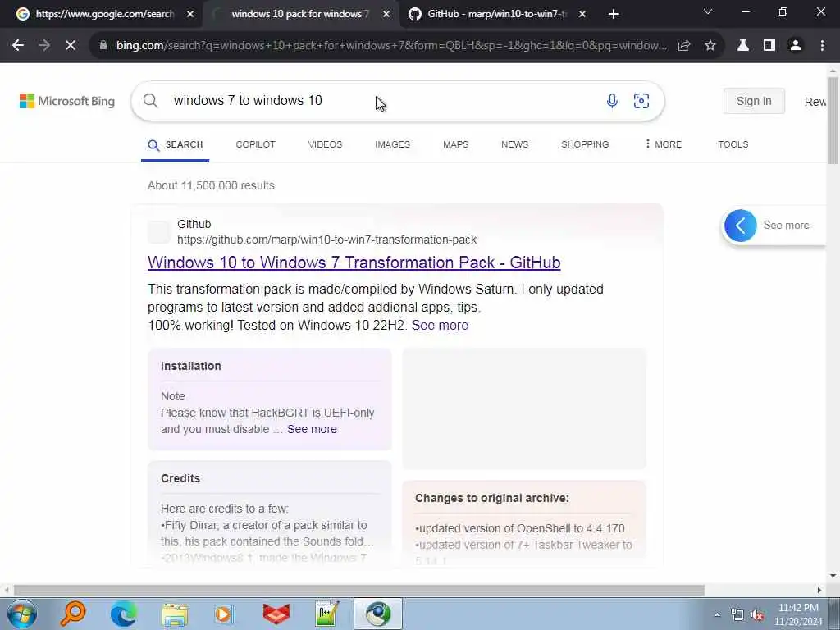Click the browser forward arrow
Viewport: 840px width, 630px height.
(x=44, y=46)
